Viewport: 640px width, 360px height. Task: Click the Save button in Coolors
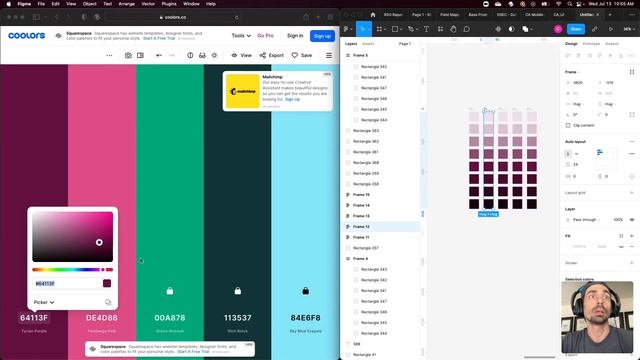click(302, 55)
